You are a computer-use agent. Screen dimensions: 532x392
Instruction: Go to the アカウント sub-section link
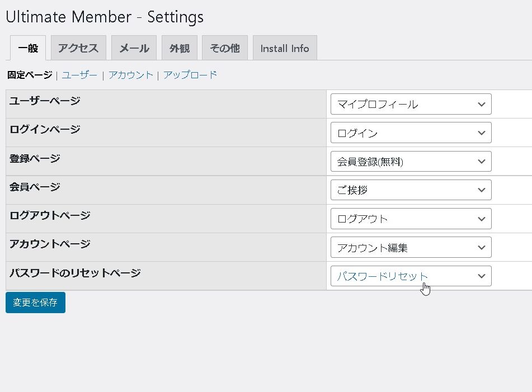(x=130, y=75)
